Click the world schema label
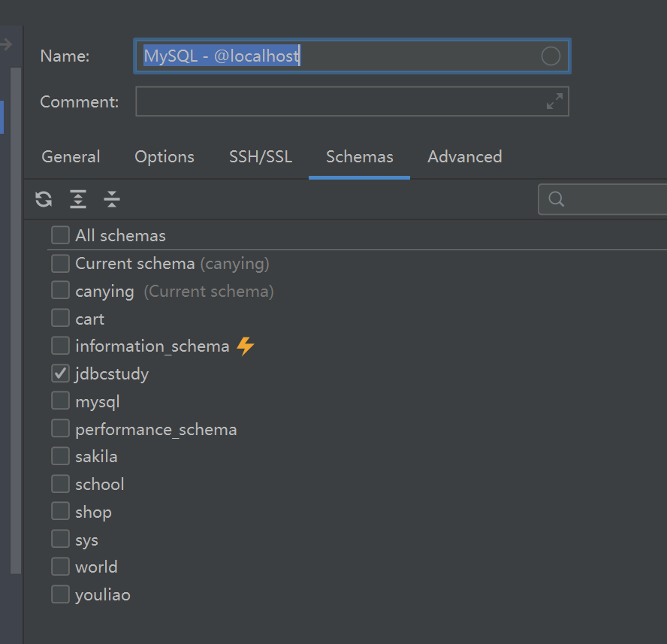Image resolution: width=667 pixels, height=644 pixels. tap(97, 567)
